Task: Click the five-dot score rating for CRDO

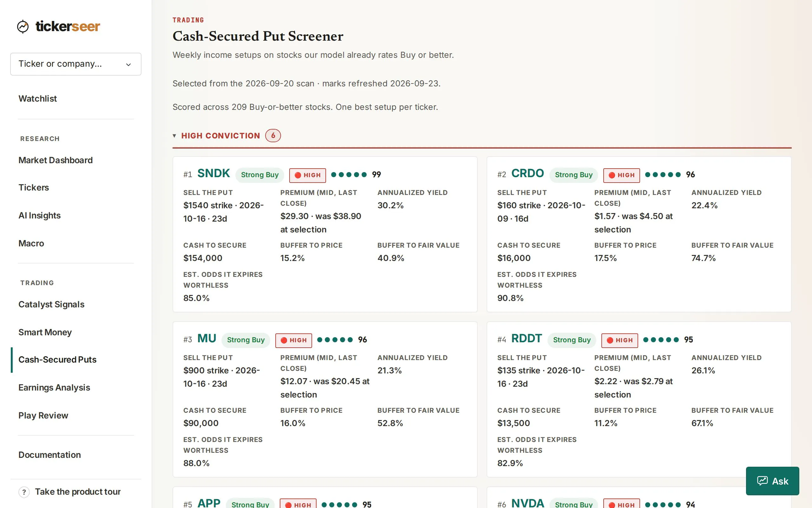Action: (663, 175)
